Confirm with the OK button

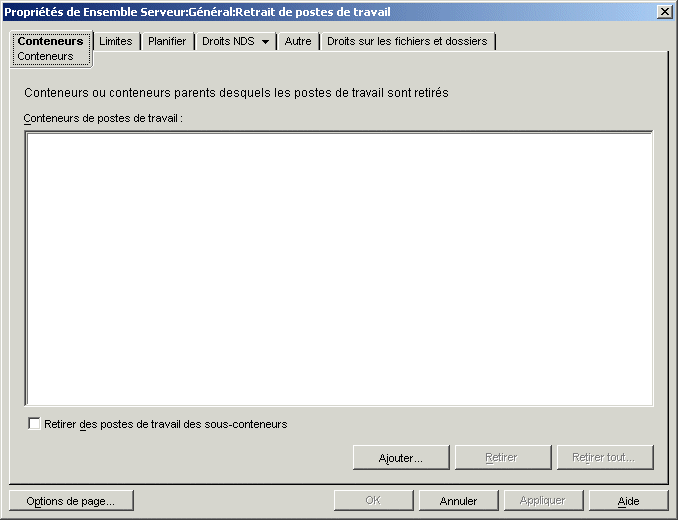click(x=374, y=501)
